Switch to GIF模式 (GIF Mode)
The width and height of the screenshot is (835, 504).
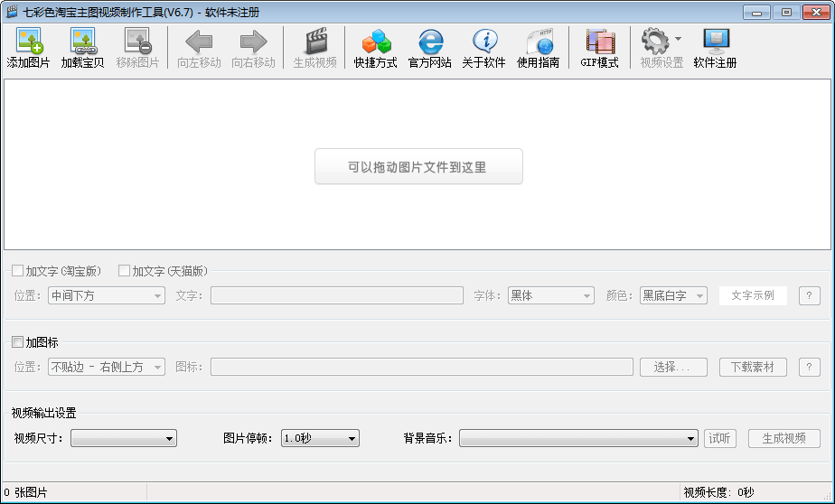tap(599, 49)
